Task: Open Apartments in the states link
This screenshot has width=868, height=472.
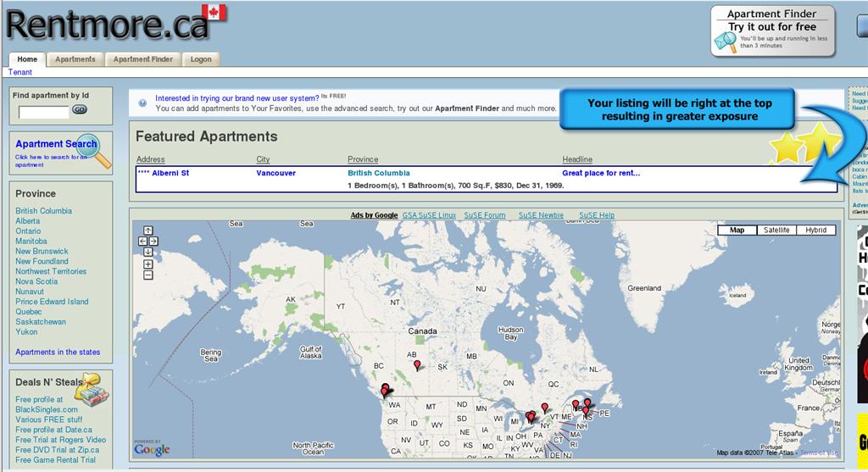Action: coord(58,352)
